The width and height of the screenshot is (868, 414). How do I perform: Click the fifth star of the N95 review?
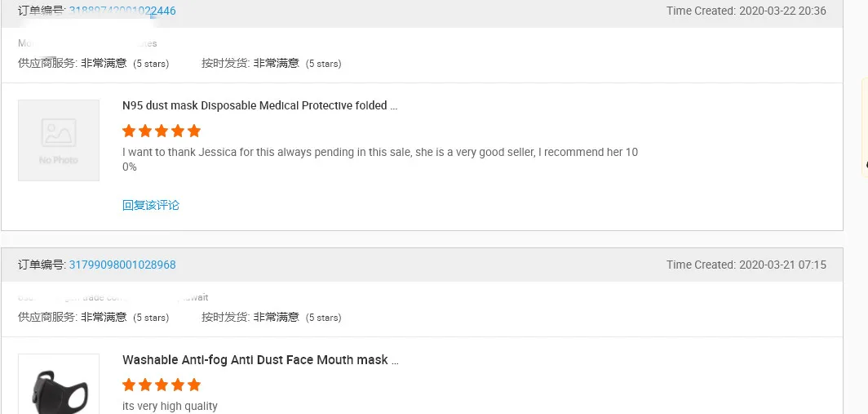point(194,131)
